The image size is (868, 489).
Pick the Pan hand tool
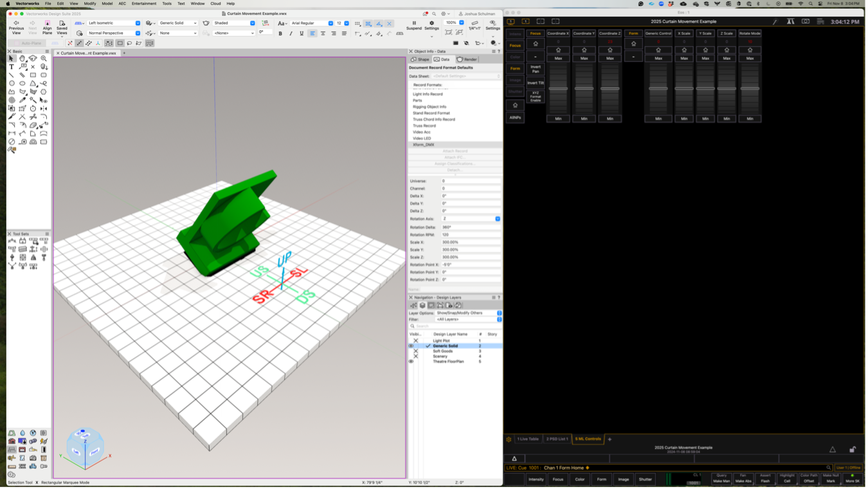click(22, 58)
